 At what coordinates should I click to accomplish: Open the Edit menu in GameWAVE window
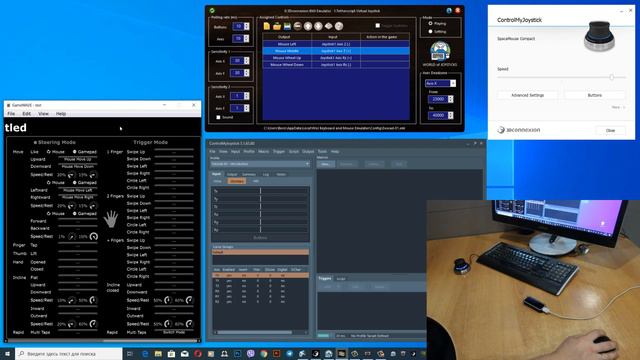click(27, 113)
